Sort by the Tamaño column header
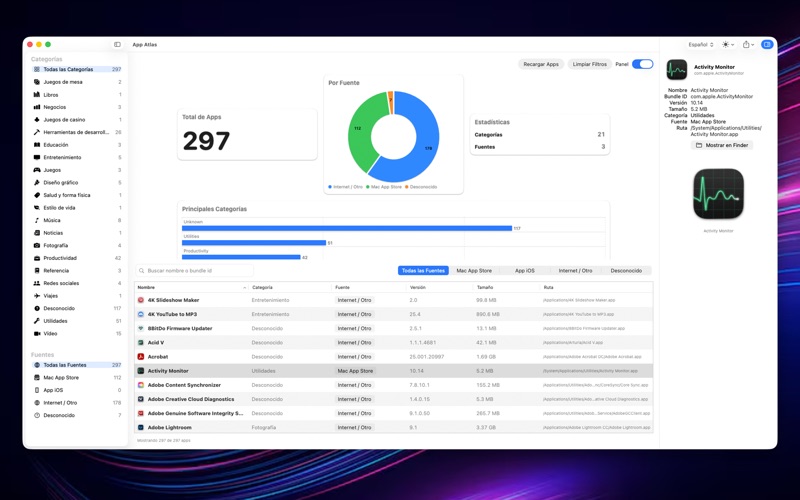 pos(506,287)
